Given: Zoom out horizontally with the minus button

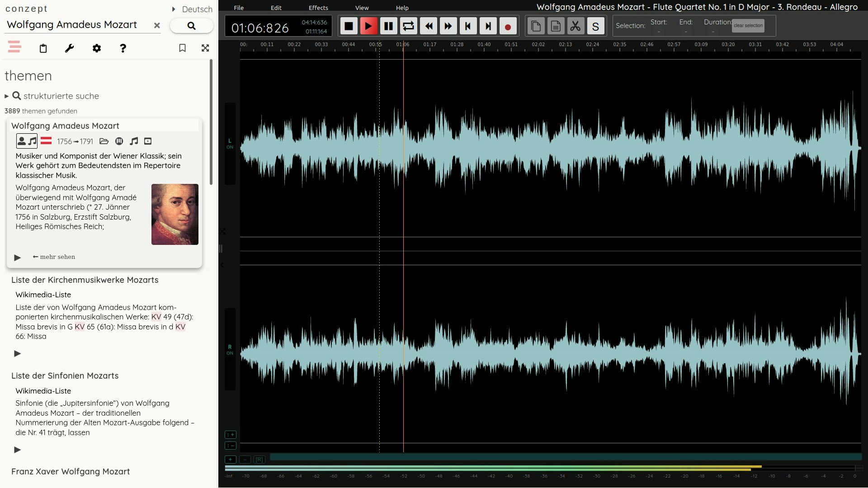Looking at the screenshot, I should click(245, 460).
